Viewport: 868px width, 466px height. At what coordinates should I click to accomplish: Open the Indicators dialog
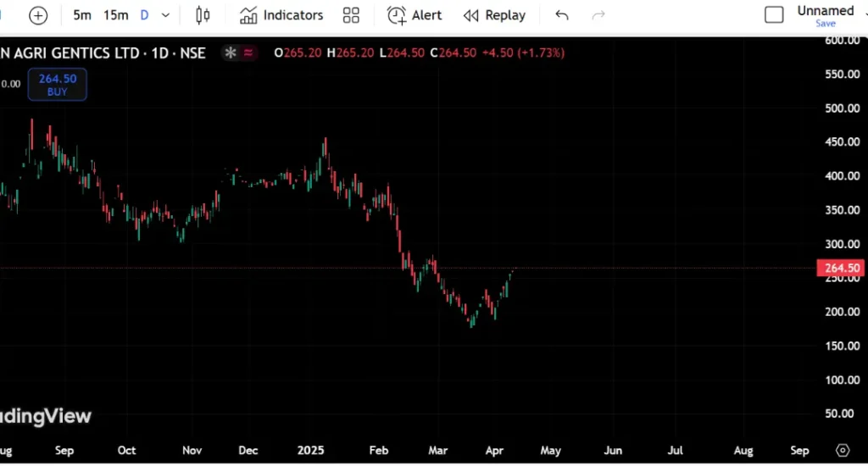click(281, 15)
